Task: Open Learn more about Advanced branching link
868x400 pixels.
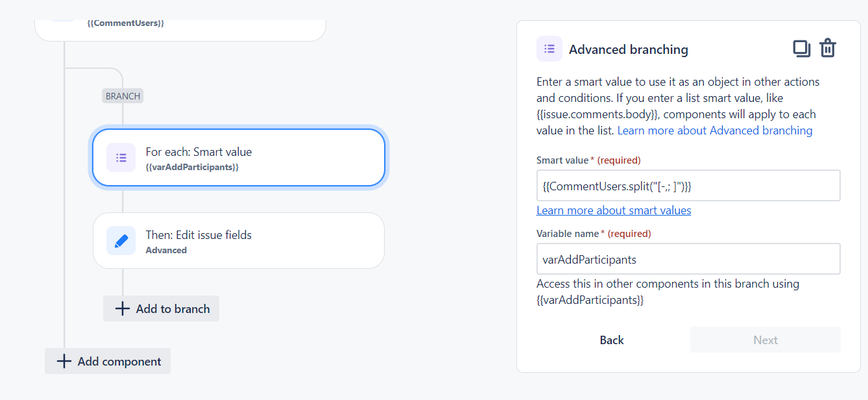Action: (715, 131)
